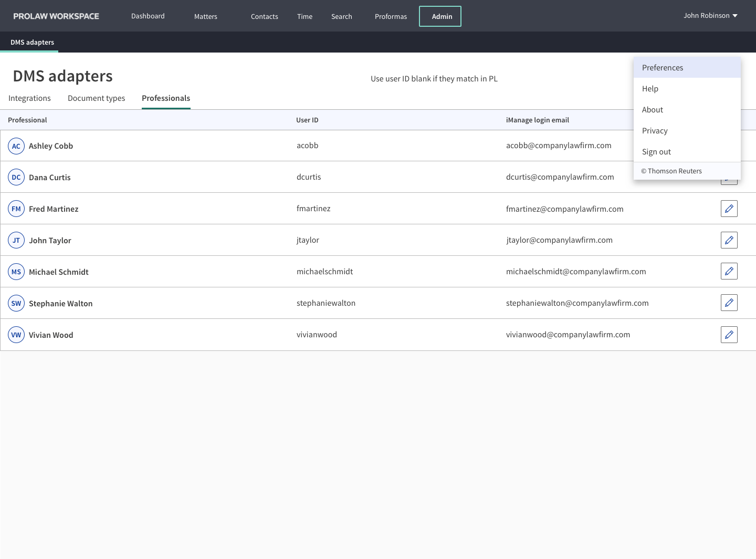The width and height of the screenshot is (756, 559).
Task: Click edit pencil for Michael Schmidt
Action: click(x=729, y=271)
